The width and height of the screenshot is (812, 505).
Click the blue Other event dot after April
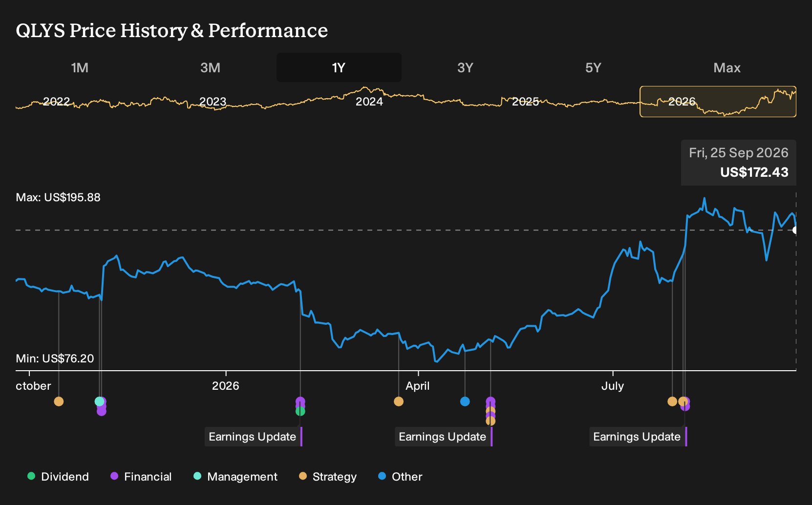[465, 401]
